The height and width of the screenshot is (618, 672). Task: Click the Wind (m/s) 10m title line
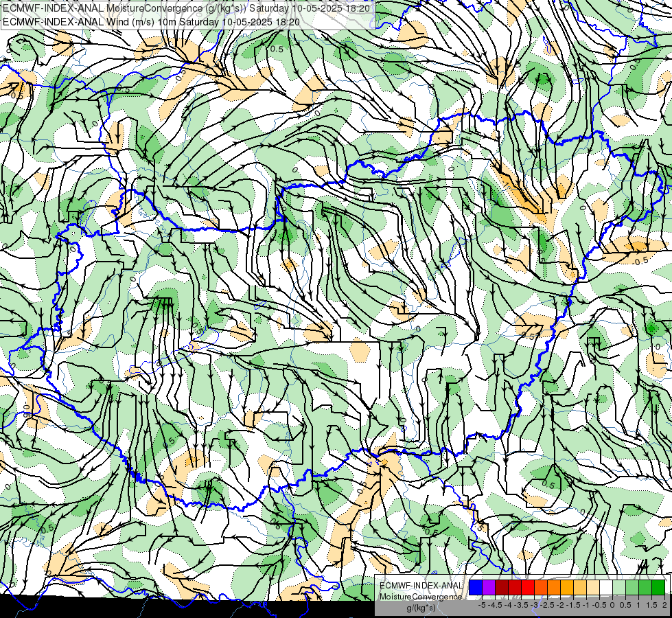[x=151, y=21]
